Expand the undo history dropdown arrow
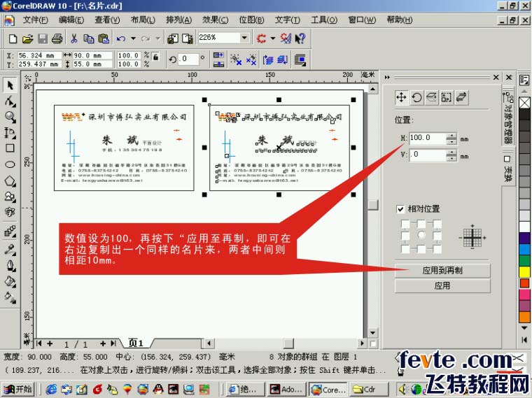 click(133, 38)
